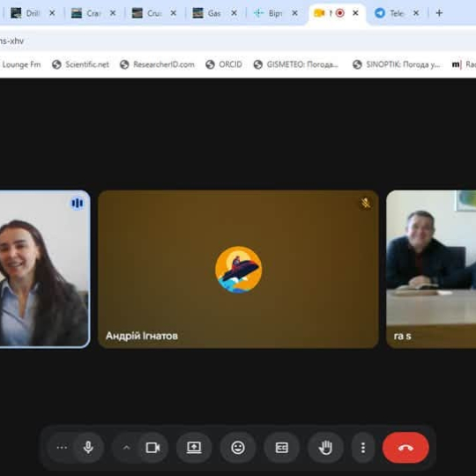Screen dimensions: 476x476
Task: Close the active Meet tab
Action: tap(355, 13)
